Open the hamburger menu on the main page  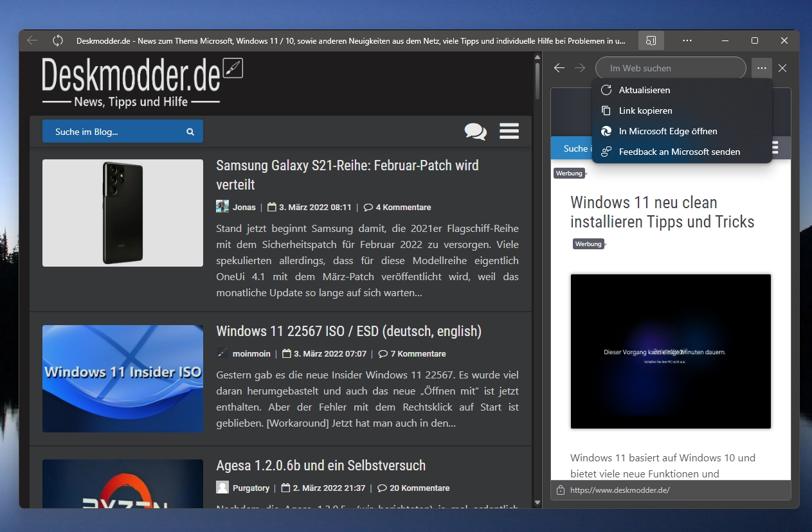pos(509,131)
